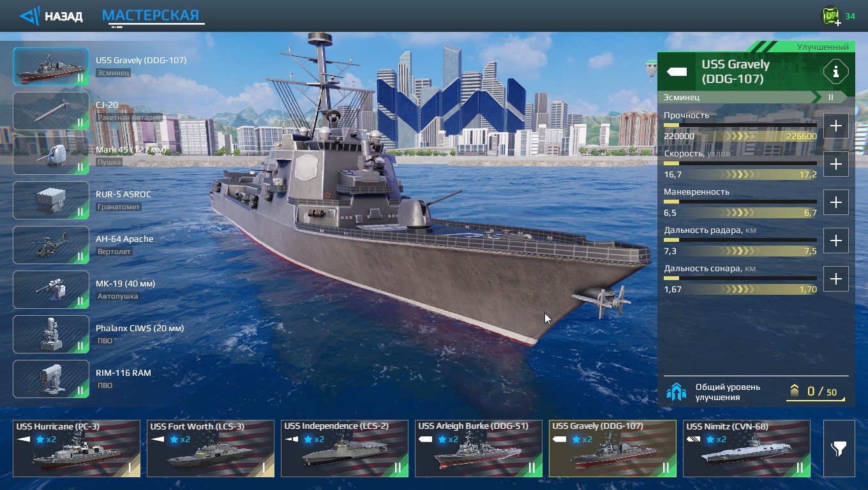Choose USS Nimitz (CVN-68) ship card

point(747,449)
